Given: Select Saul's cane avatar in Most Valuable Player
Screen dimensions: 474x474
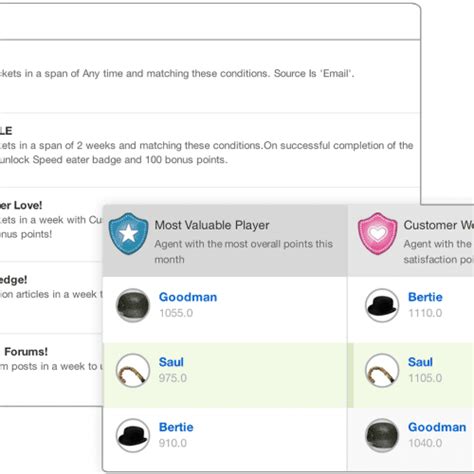Looking at the screenshot, I should 133,370.
